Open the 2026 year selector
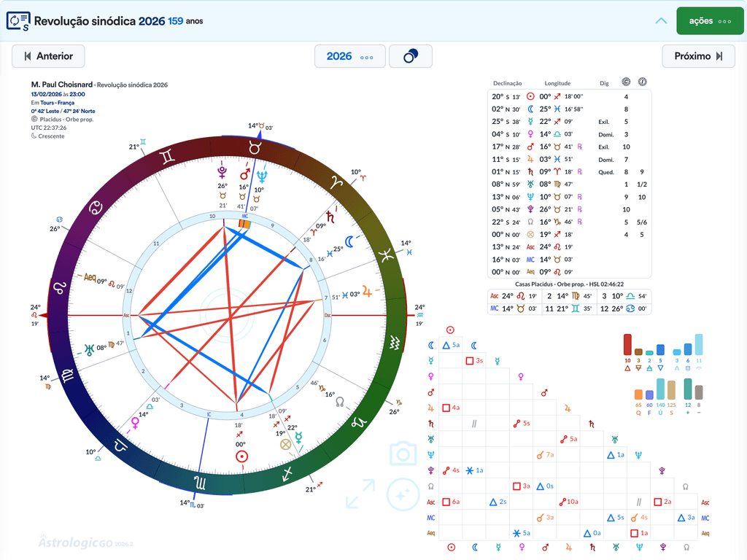747x560 pixels. pyautogui.click(x=349, y=56)
